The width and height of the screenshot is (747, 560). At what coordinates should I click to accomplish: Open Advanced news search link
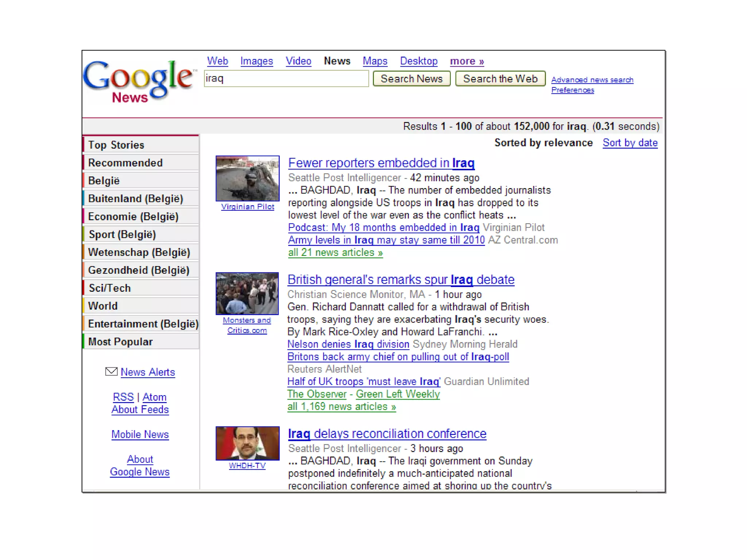coord(592,80)
